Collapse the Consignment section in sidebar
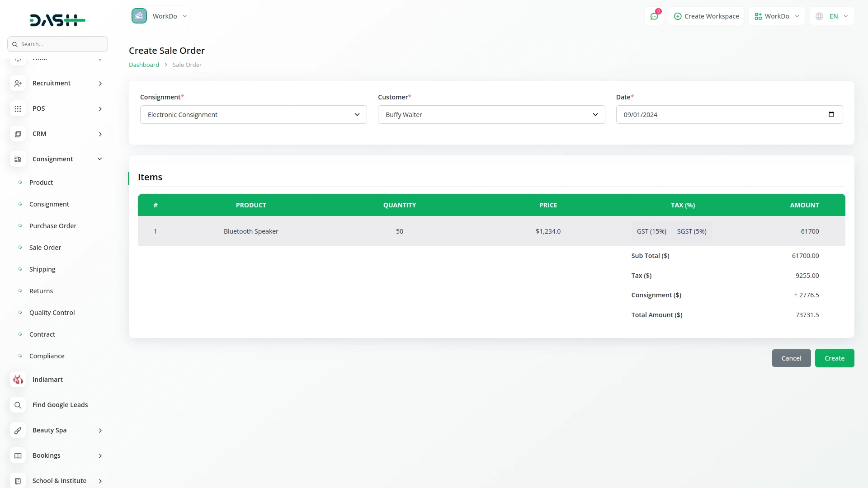The image size is (868, 488). tap(99, 159)
